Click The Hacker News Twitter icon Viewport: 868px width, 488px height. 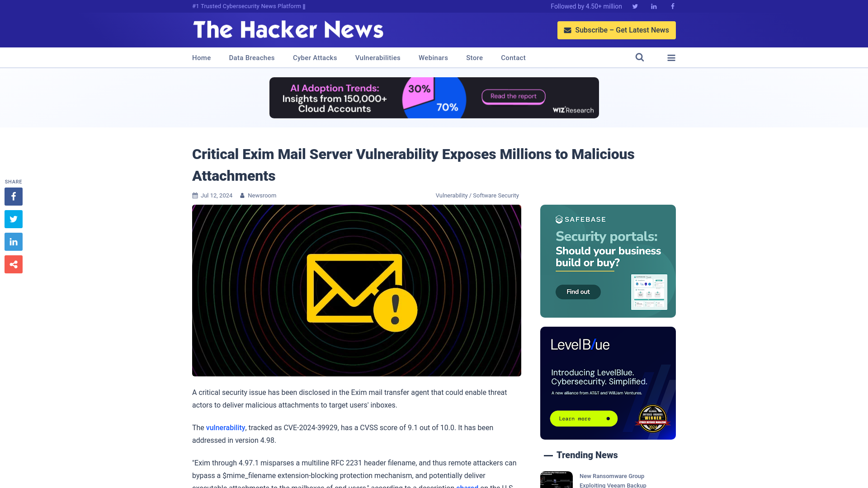click(635, 6)
